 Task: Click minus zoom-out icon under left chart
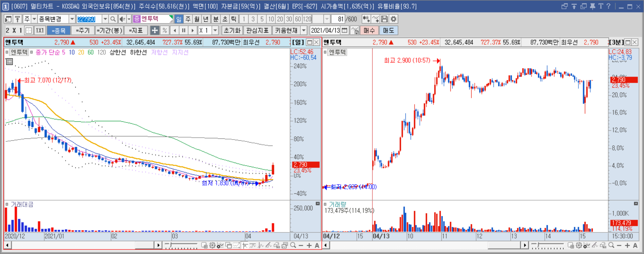[301, 245]
